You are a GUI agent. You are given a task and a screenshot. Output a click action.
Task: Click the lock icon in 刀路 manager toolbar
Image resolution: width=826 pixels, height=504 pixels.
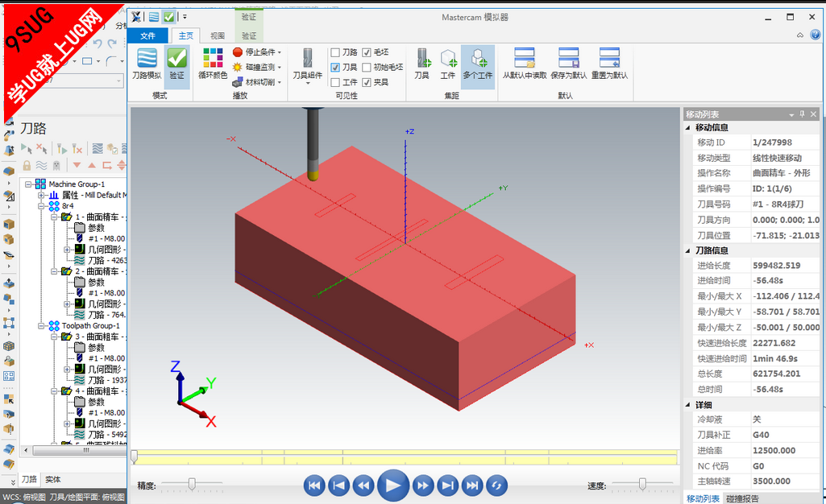pos(27,165)
